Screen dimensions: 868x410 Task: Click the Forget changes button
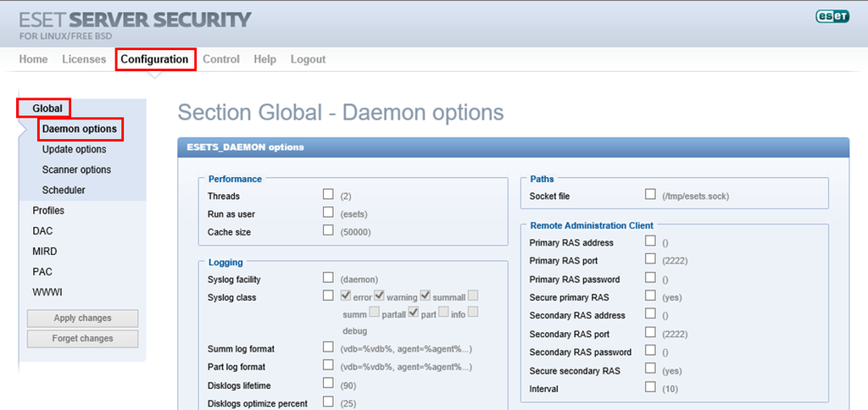point(82,339)
